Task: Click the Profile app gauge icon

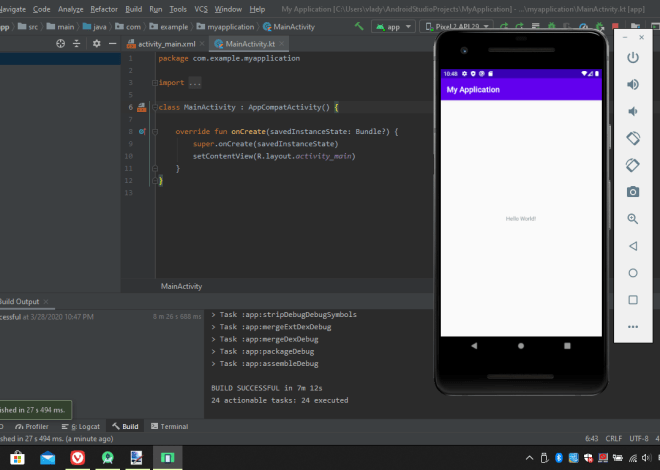Action: tap(583, 27)
